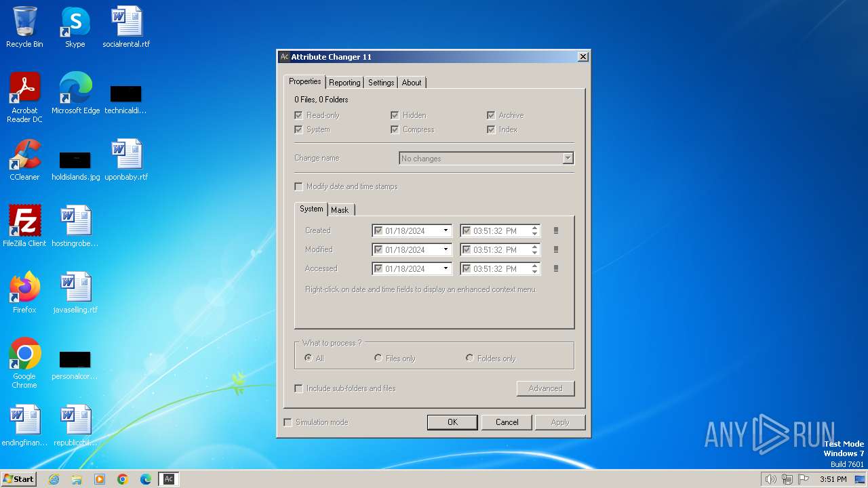Select republicbil... document icon

75,426
